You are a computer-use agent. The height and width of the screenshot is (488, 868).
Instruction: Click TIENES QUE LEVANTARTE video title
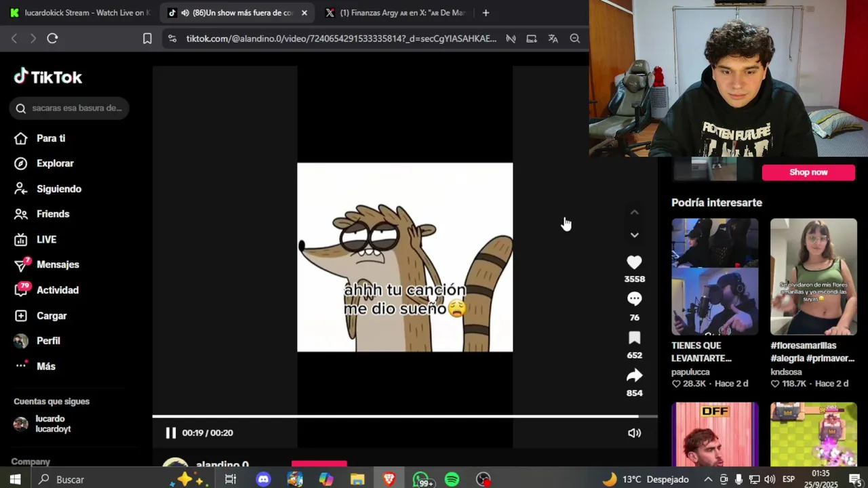[701, 352]
